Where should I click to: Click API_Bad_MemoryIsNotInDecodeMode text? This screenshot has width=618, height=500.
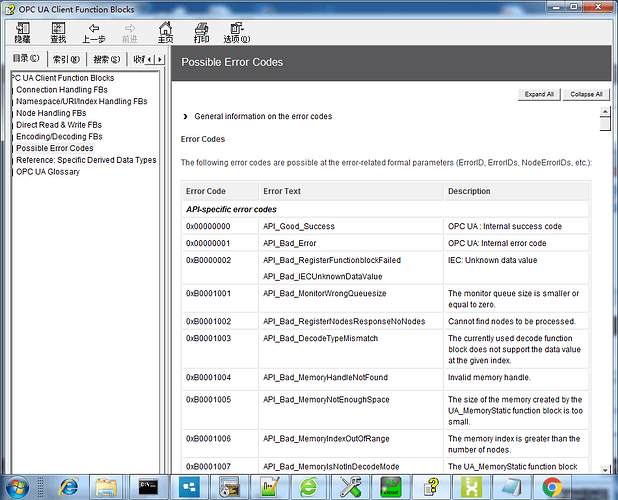pos(331,467)
